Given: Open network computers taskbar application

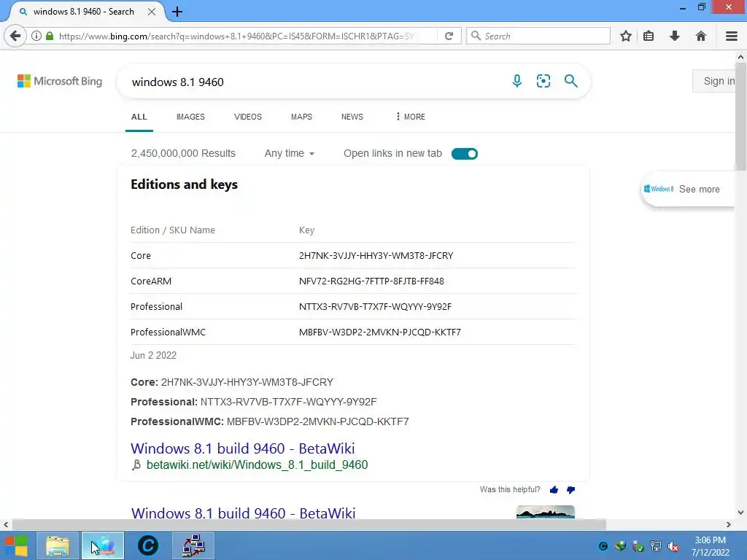Looking at the screenshot, I should (x=193, y=545).
